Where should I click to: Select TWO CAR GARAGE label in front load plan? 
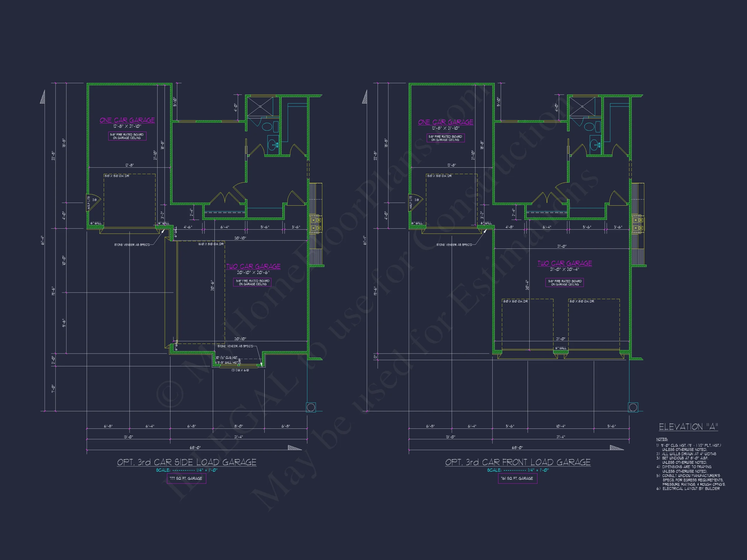click(x=565, y=263)
